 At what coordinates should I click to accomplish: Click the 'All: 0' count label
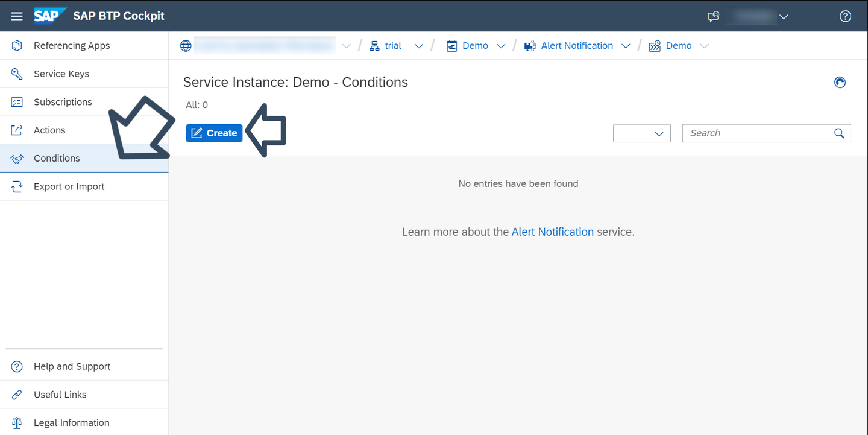tap(197, 105)
